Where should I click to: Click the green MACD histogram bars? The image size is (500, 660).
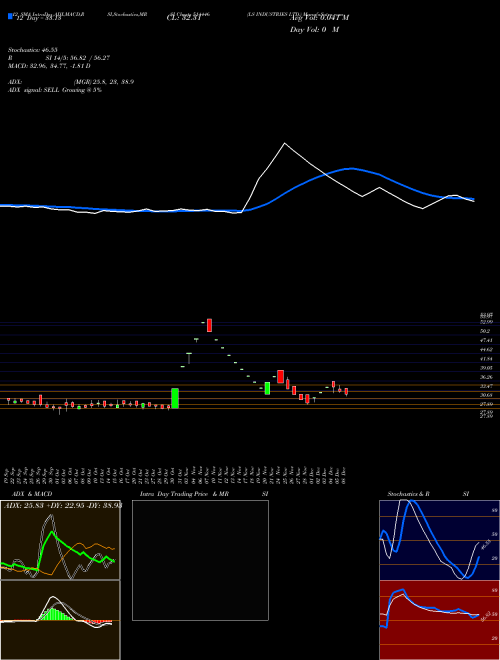[x=54, y=614]
